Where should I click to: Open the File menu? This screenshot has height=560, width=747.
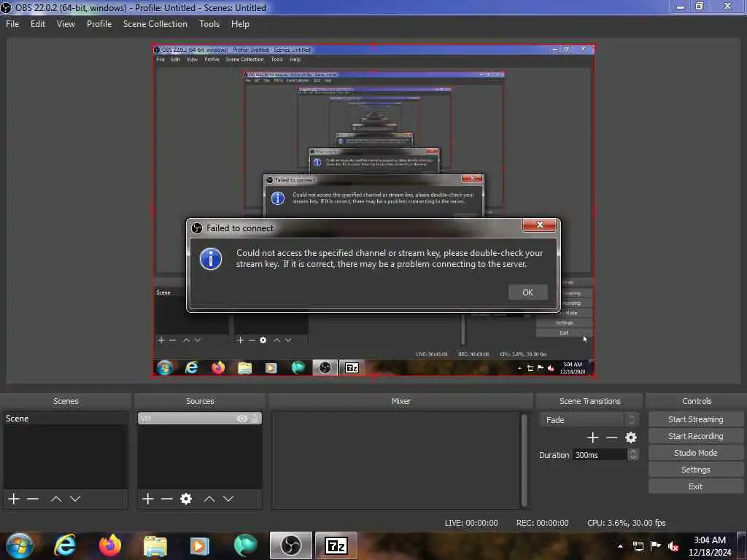pos(12,24)
